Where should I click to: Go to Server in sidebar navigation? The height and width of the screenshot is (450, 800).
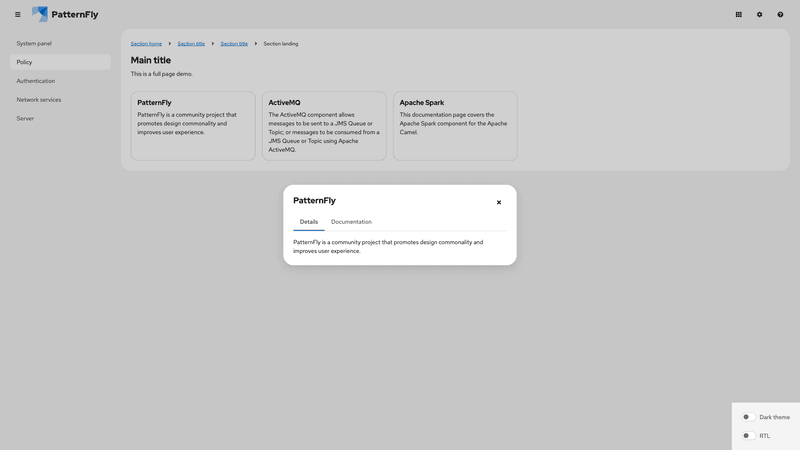[60, 118]
